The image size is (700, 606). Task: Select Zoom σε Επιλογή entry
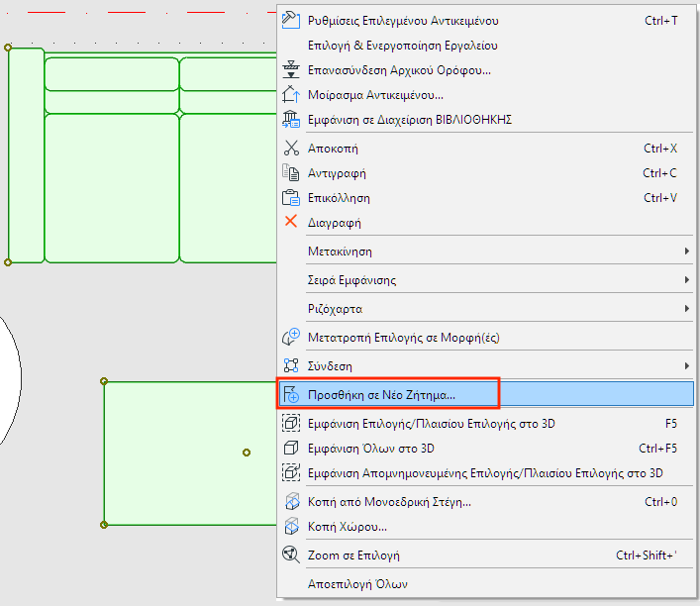[485, 555]
